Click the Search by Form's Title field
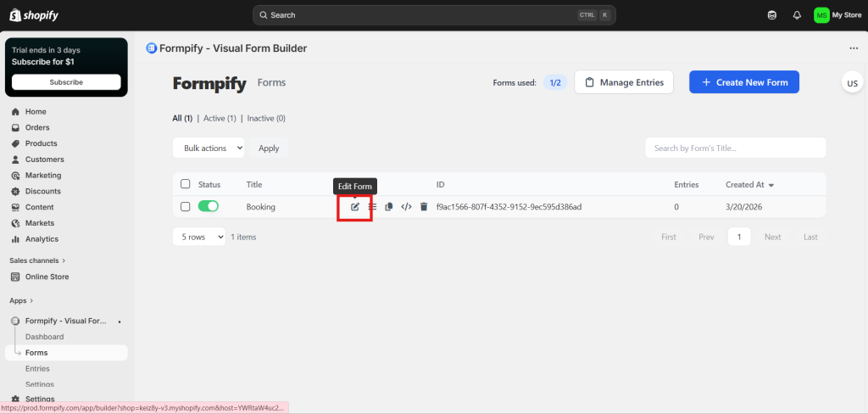868x414 pixels. tap(735, 148)
